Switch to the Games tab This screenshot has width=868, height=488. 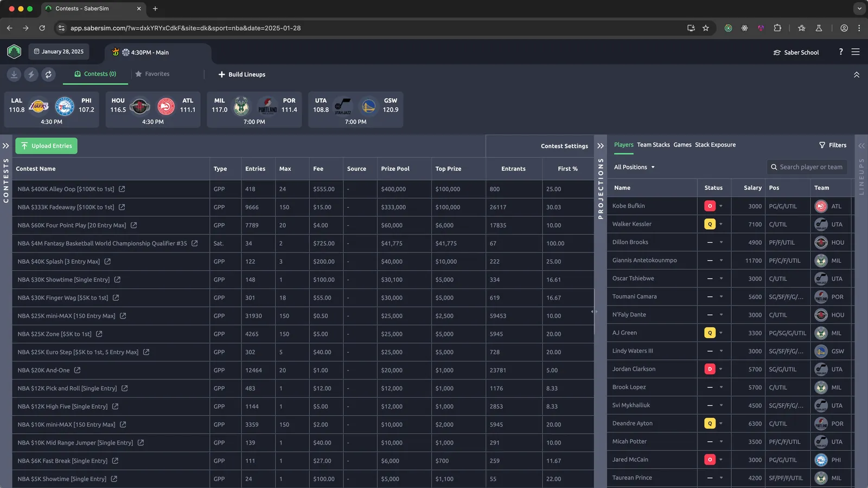(x=682, y=145)
